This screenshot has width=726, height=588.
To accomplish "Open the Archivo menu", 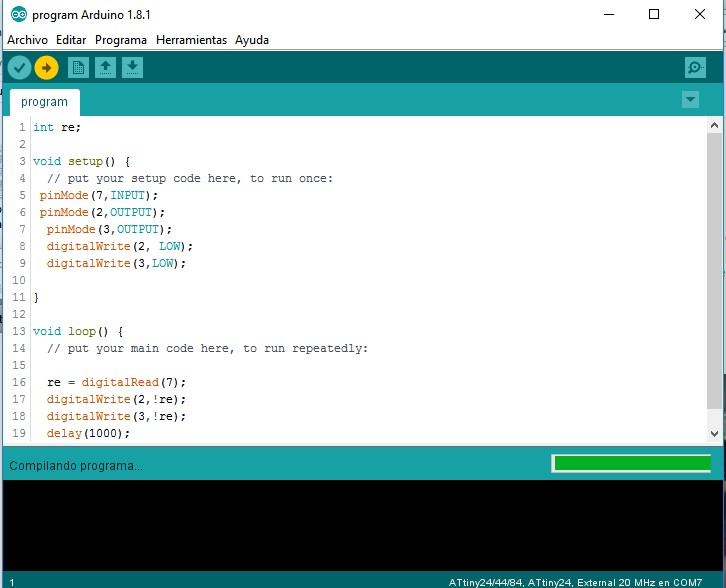I will tap(27, 40).
